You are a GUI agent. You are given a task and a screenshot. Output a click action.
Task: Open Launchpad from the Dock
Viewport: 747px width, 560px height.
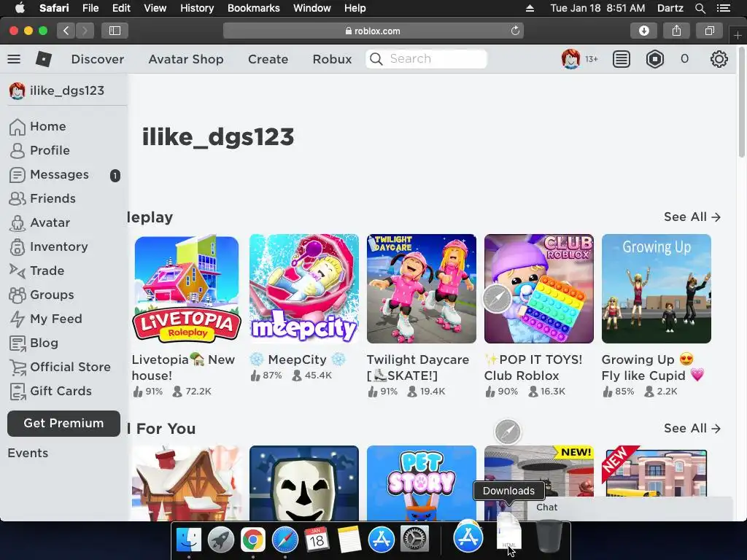click(220, 540)
